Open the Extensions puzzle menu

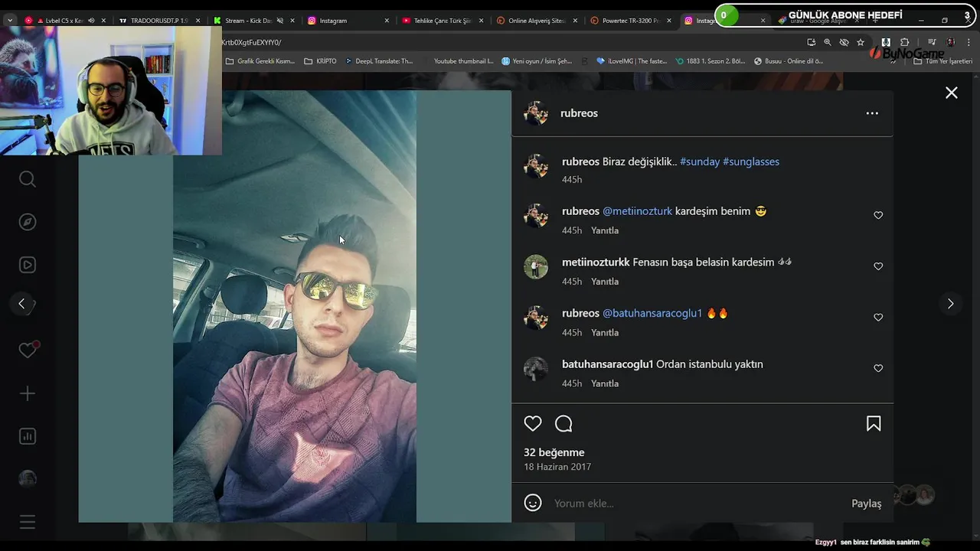click(x=904, y=43)
